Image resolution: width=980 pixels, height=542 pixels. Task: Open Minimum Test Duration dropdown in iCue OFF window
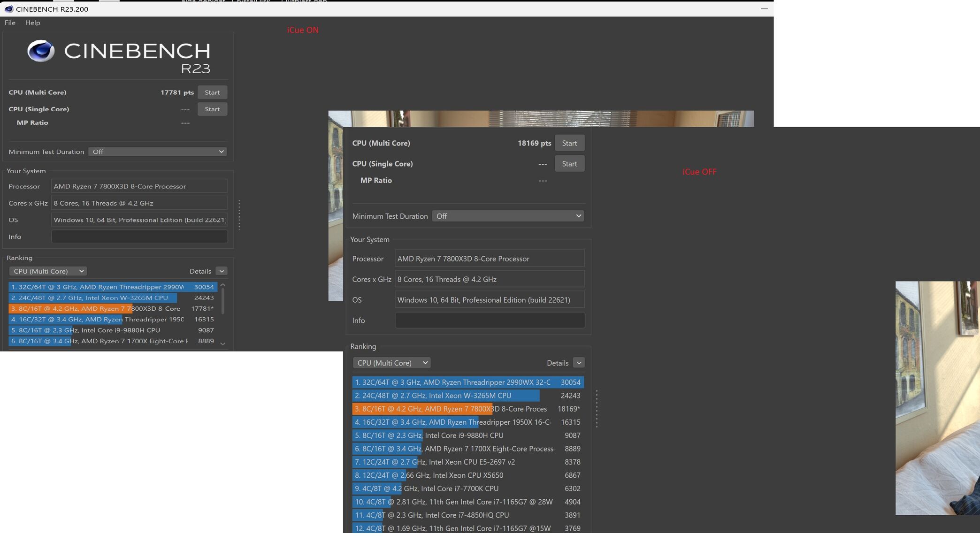(508, 216)
